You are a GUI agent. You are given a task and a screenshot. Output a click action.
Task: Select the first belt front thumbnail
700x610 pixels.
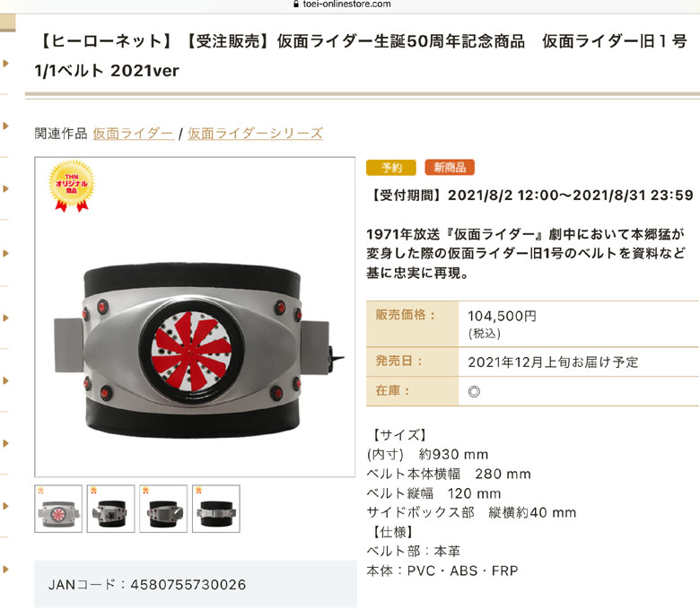(58, 509)
